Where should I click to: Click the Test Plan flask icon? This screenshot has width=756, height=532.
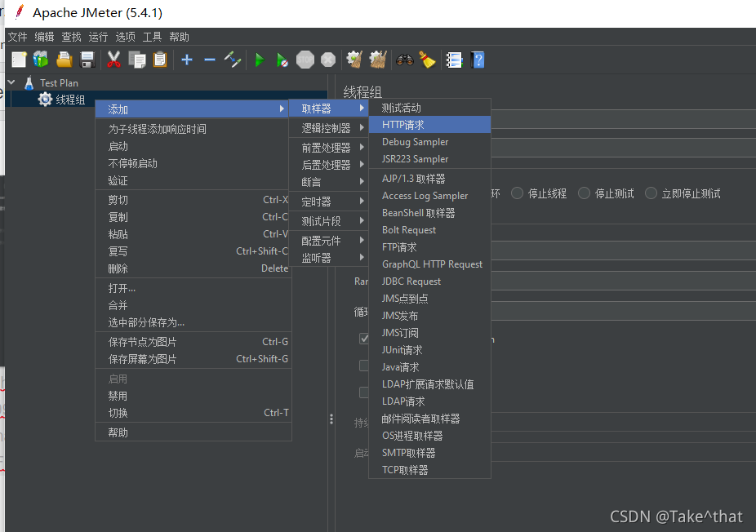coord(29,83)
